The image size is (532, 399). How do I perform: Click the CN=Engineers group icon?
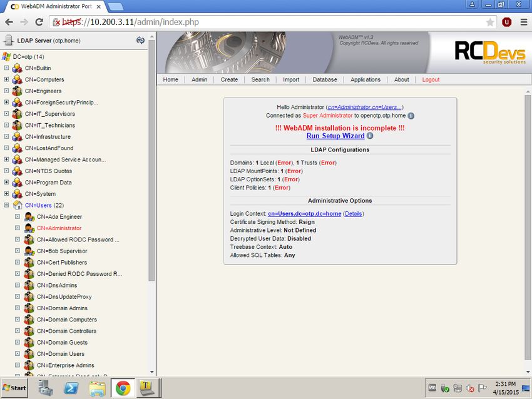click(x=17, y=91)
